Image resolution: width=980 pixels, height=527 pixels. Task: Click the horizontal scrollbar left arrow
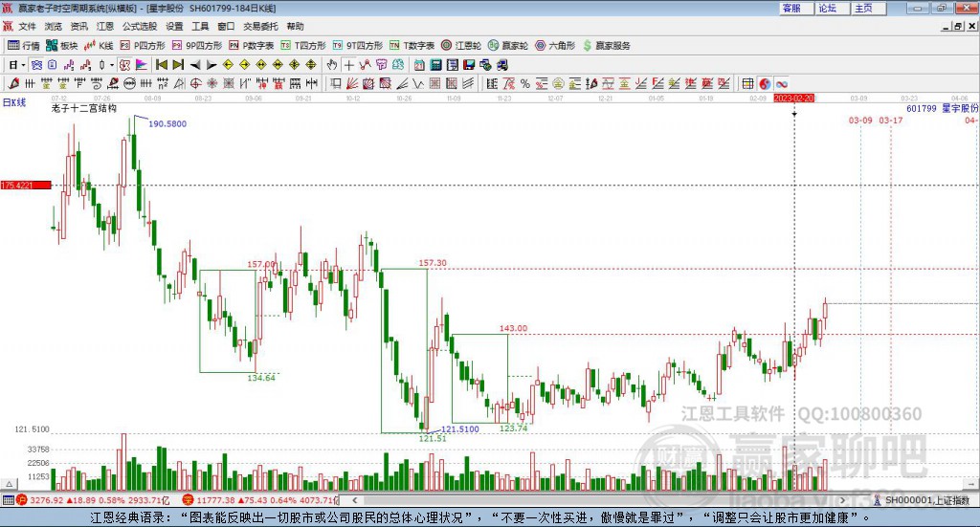(x=354, y=500)
